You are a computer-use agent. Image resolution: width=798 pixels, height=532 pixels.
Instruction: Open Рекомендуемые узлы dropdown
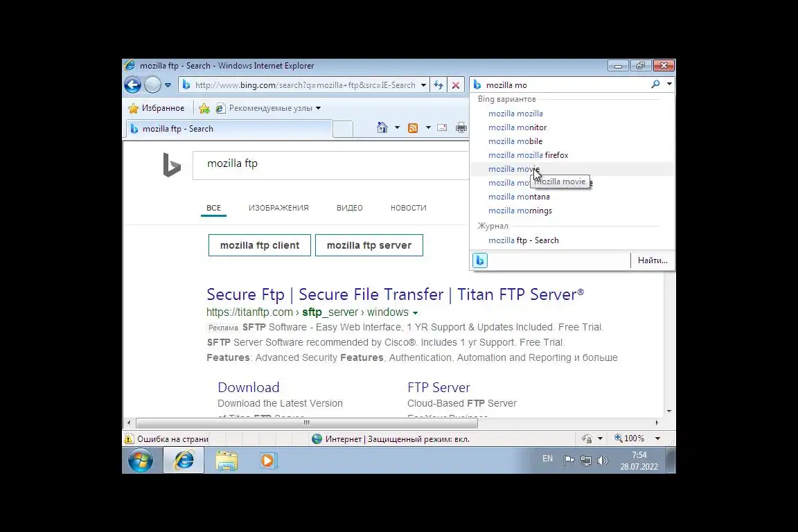268,108
